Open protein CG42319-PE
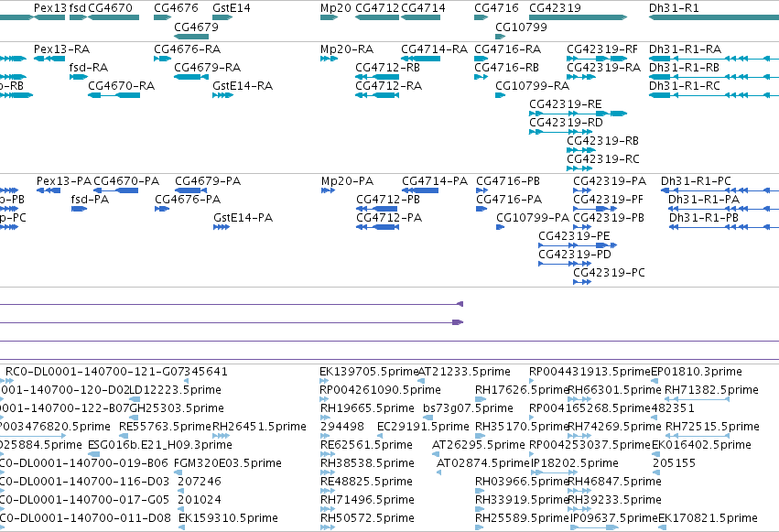This screenshot has width=779, height=532. 574,236
